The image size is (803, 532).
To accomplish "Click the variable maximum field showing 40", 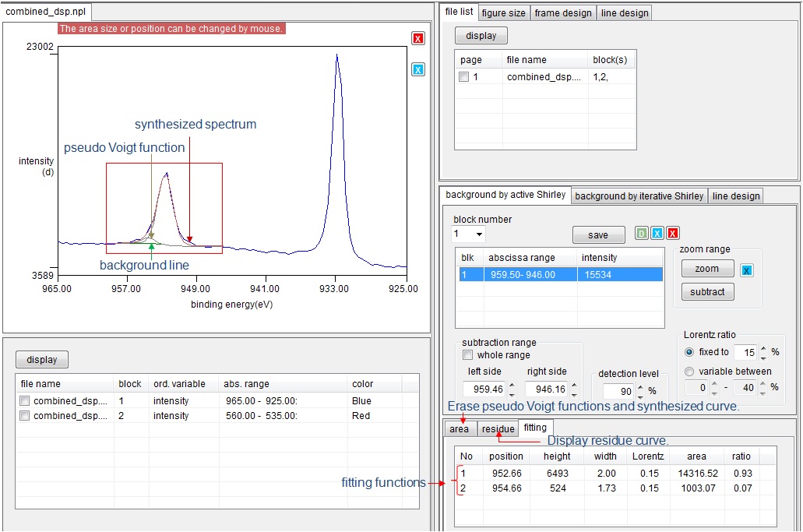I will pyautogui.click(x=746, y=388).
